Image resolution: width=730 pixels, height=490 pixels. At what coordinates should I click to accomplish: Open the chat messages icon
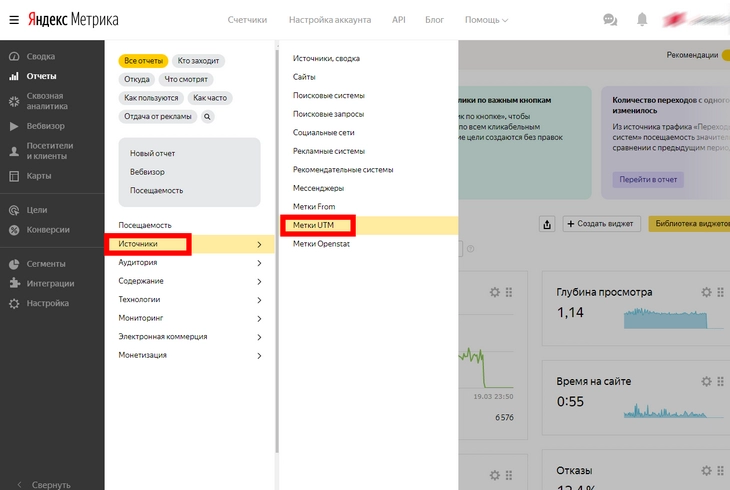[x=610, y=20]
